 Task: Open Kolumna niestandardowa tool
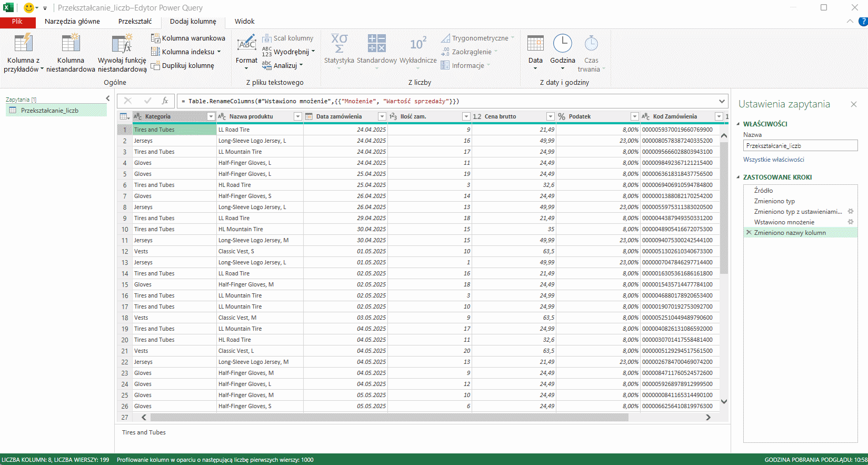coord(71,53)
